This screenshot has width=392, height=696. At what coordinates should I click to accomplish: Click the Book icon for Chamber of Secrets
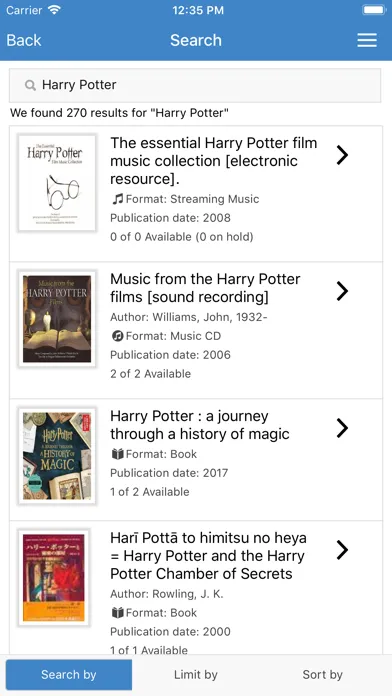pyautogui.click(x=117, y=613)
